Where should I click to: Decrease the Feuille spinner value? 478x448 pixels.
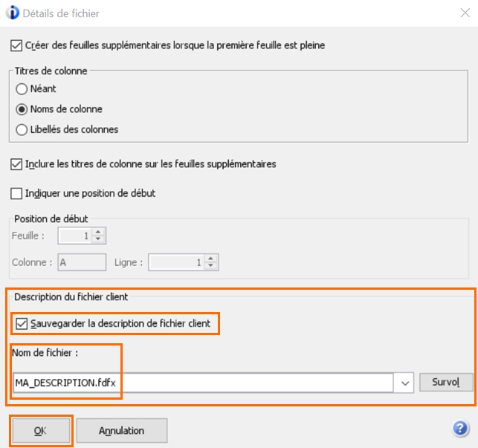pyautogui.click(x=98, y=239)
